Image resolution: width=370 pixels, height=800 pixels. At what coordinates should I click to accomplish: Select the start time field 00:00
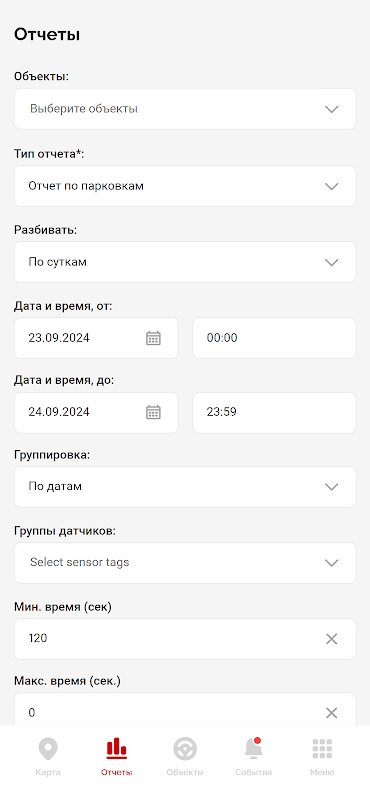click(x=274, y=338)
